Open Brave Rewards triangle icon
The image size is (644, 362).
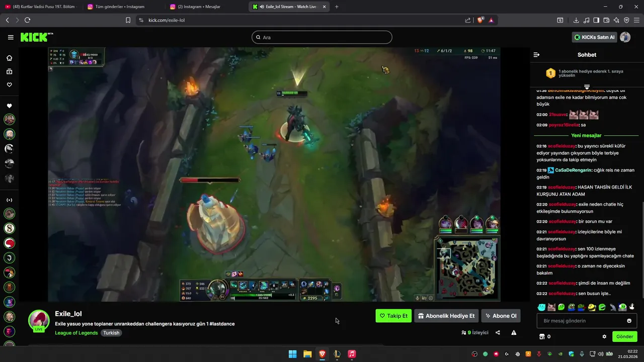click(491, 20)
